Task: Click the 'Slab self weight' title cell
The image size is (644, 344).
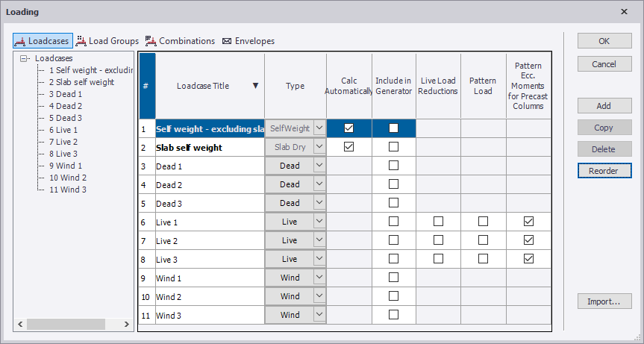Action: pyautogui.click(x=210, y=147)
